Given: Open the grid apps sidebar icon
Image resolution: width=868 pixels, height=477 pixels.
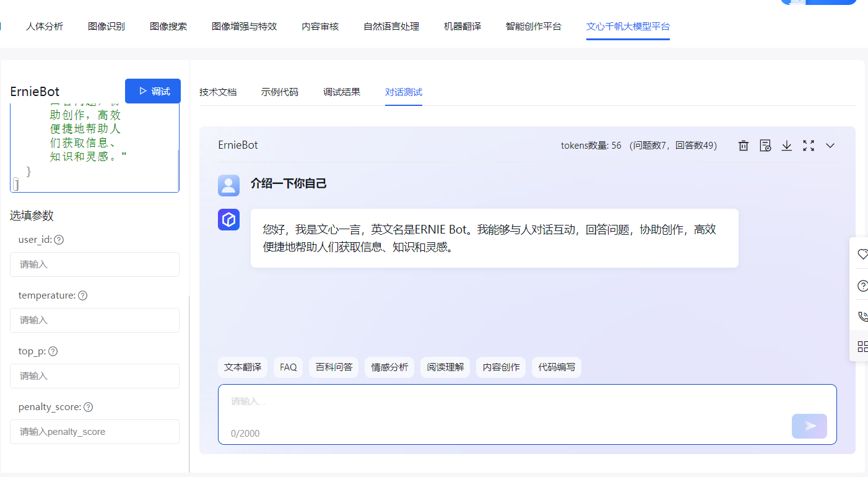Looking at the screenshot, I should (862, 346).
